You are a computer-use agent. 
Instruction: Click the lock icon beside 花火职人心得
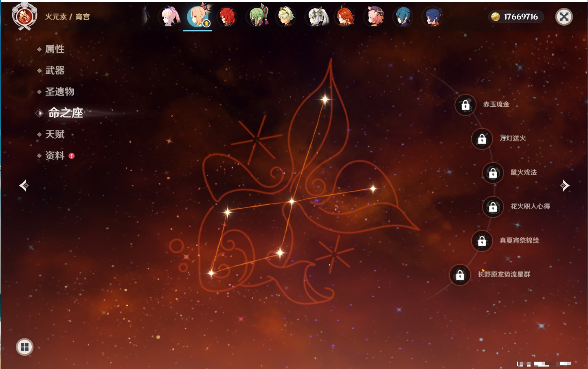(493, 207)
